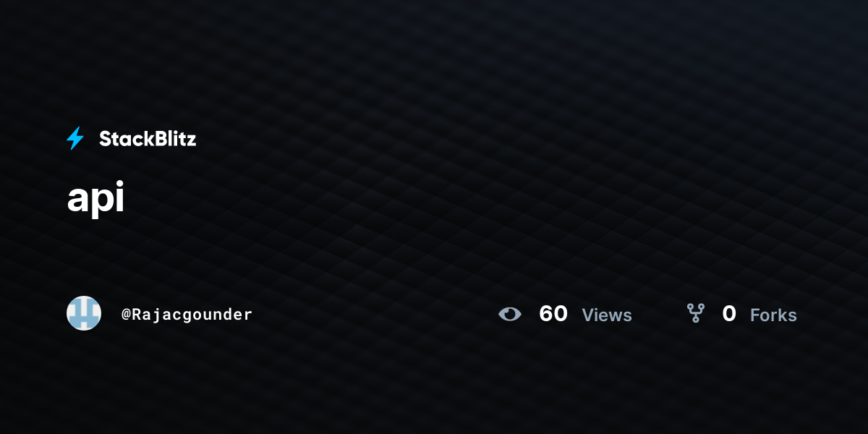Select the number 0 before Forks
The width and height of the screenshot is (868, 434).
tap(729, 314)
